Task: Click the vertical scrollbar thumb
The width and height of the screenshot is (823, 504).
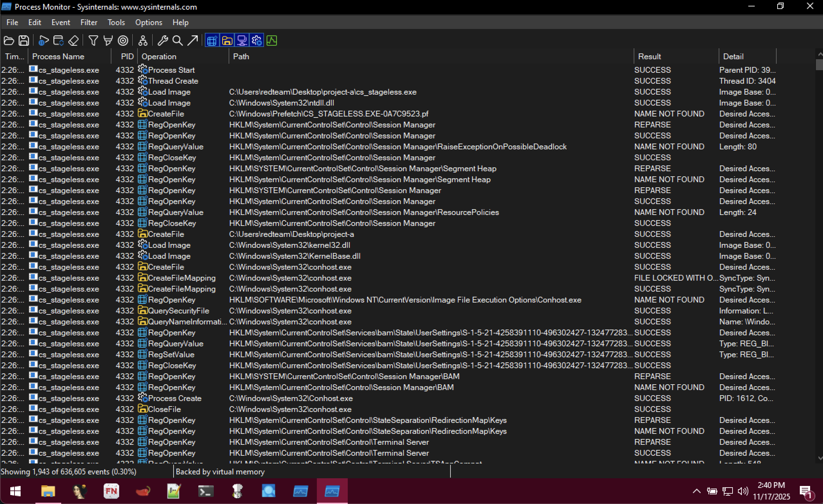Action: click(x=819, y=64)
